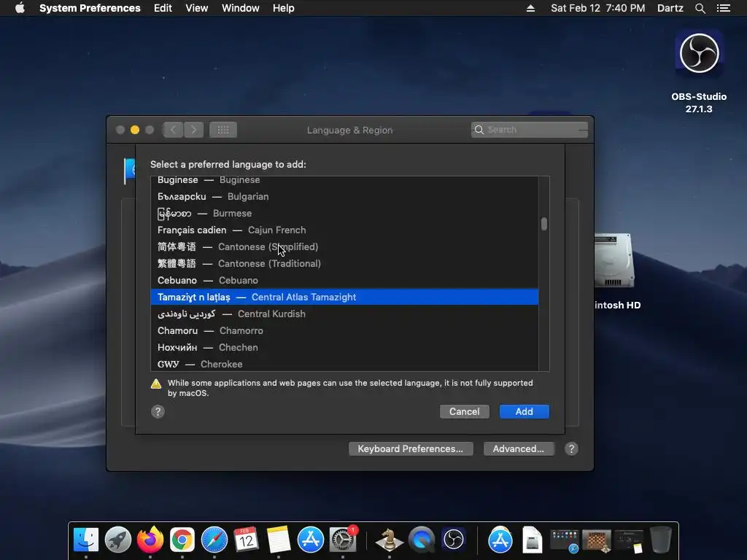Viewport: 747px width, 560px height.
Task: Open the Edit menu
Action: click(x=163, y=8)
